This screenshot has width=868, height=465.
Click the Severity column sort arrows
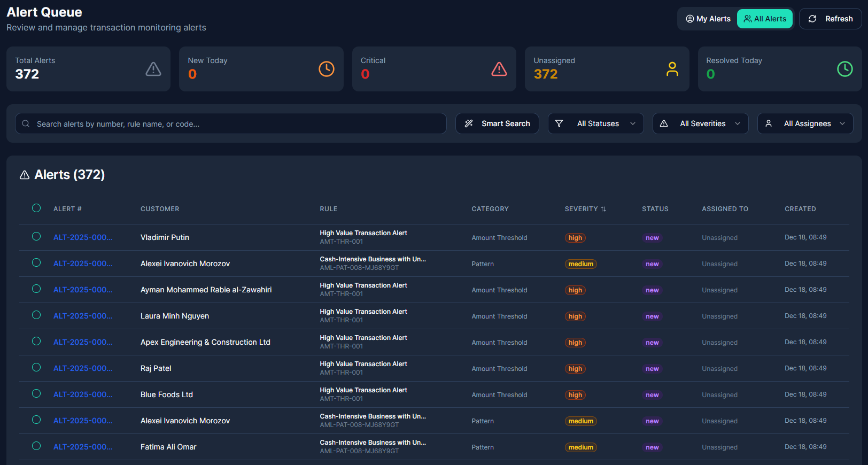tap(603, 209)
